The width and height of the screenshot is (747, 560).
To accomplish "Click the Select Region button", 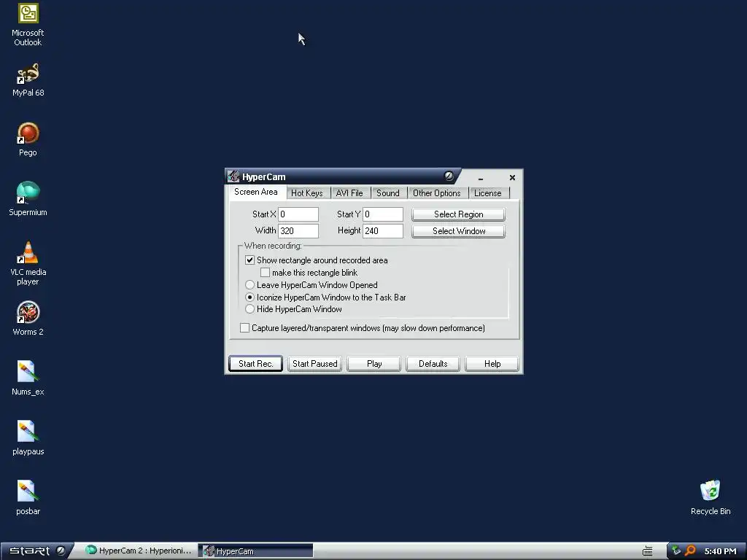I will coord(458,214).
